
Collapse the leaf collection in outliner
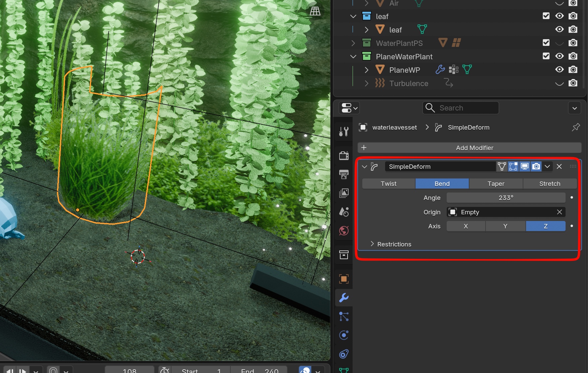coord(353,16)
